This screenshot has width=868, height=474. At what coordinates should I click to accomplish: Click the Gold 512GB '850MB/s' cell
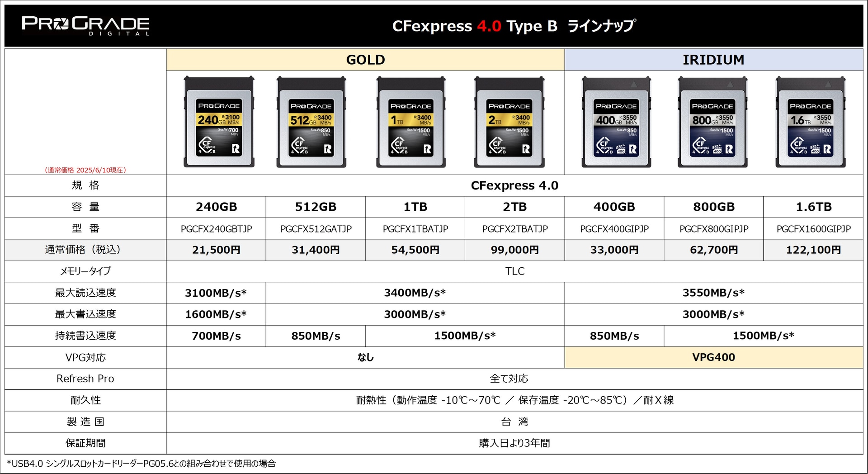click(x=316, y=336)
